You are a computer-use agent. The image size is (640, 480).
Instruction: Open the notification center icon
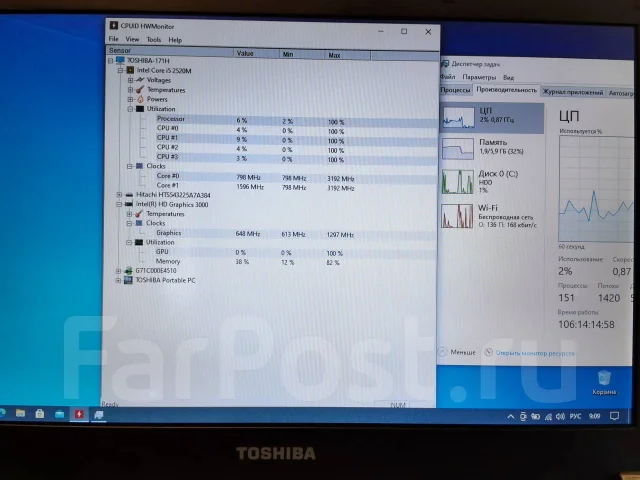pos(614,416)
